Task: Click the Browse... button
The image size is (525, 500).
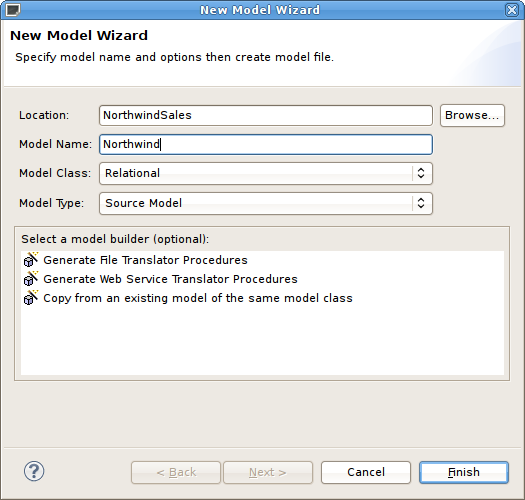Action: tap(472, 116)
